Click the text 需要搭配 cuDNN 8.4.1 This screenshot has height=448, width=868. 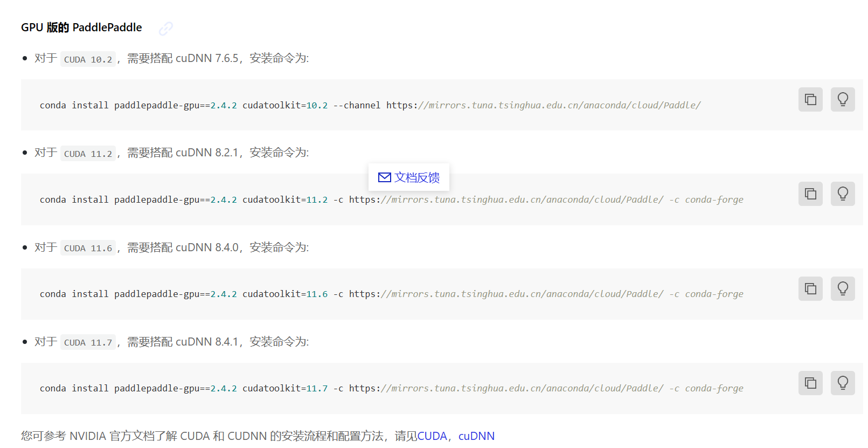point(183,342)
